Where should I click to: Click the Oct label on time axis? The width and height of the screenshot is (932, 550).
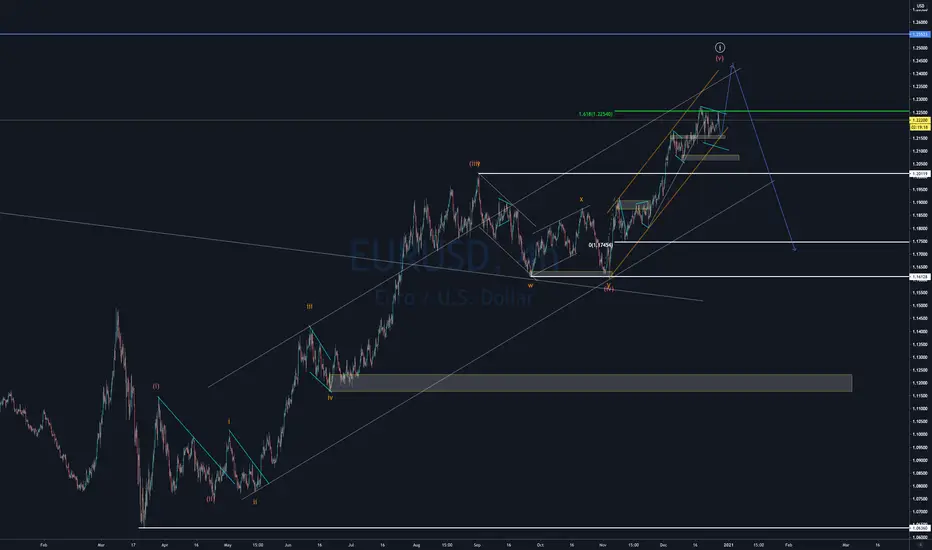[x=540, y=544]
